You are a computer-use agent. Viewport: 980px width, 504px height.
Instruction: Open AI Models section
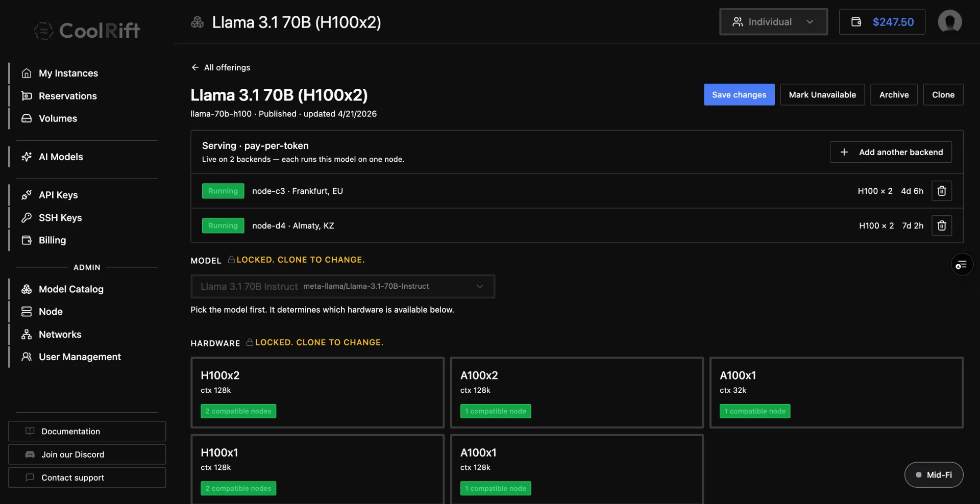tap(61, 157)
